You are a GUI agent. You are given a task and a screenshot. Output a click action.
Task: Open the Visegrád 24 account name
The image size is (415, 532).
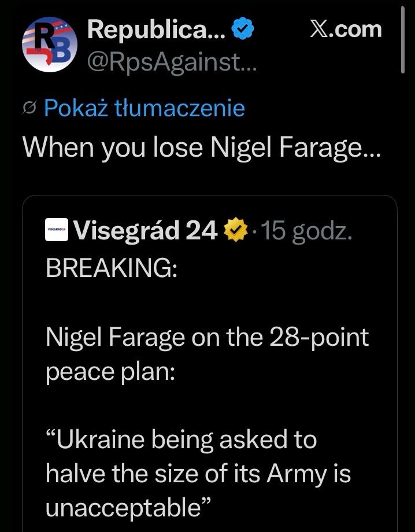pos(146,231)
